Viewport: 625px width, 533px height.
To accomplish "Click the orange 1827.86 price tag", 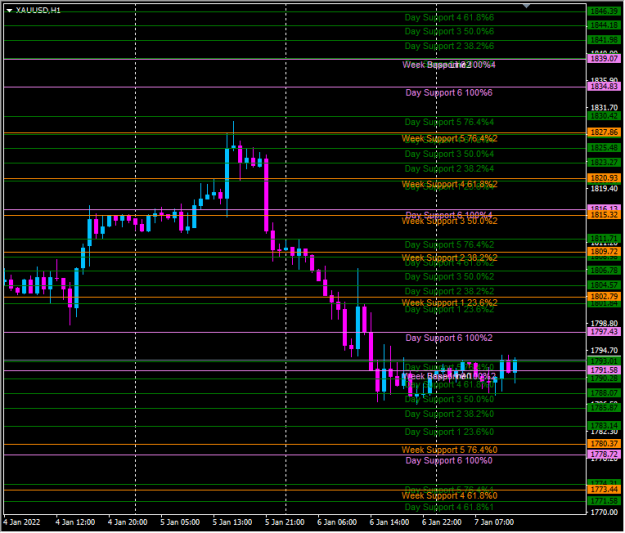I will [604, 132].
